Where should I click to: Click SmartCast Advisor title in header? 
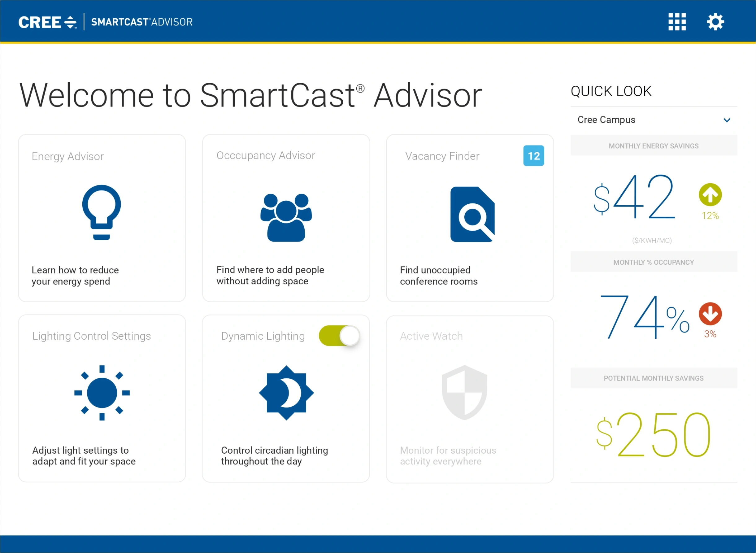(141, 22)
